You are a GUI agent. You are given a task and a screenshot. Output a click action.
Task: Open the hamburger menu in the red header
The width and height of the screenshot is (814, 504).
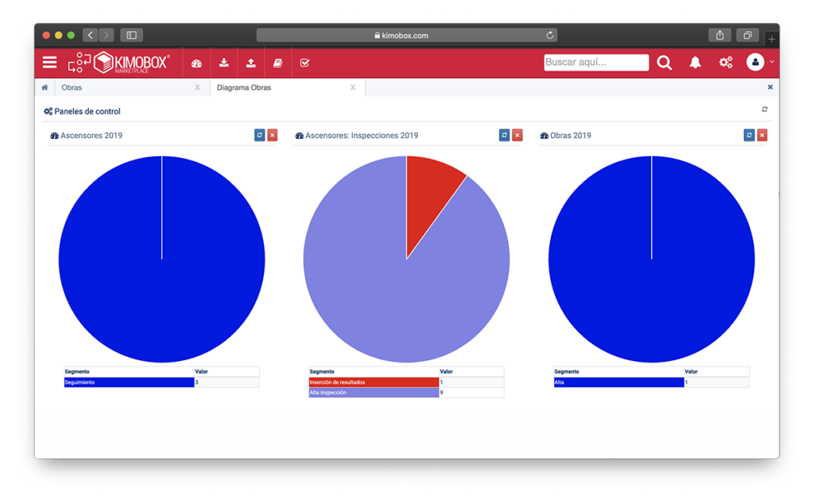tap(49, 62)
